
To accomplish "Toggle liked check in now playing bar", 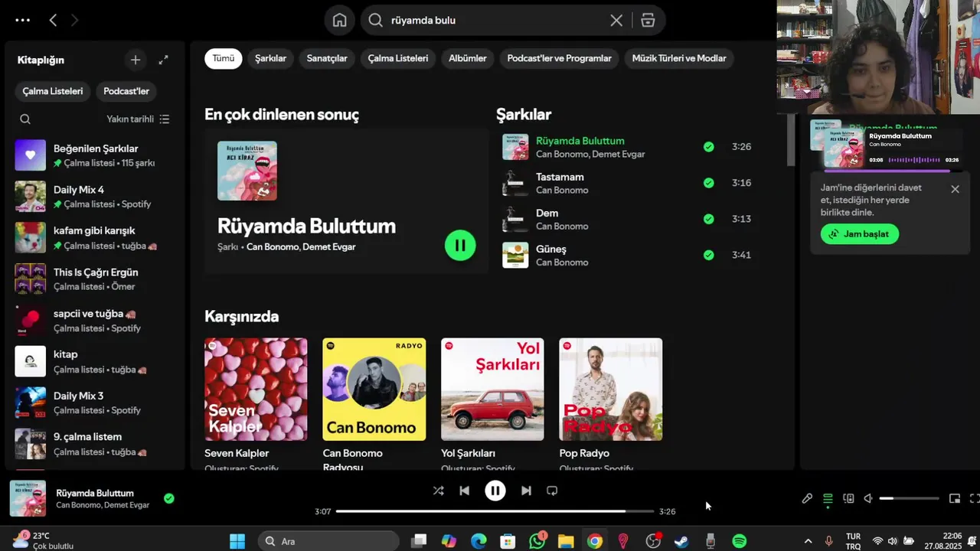I will click(168, 498).
